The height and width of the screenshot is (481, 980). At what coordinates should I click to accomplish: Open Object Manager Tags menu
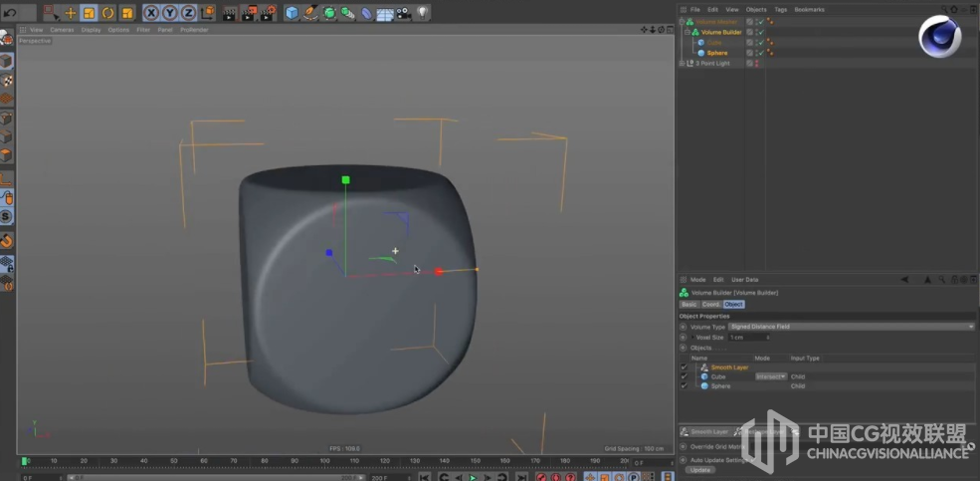click(781, 9)
